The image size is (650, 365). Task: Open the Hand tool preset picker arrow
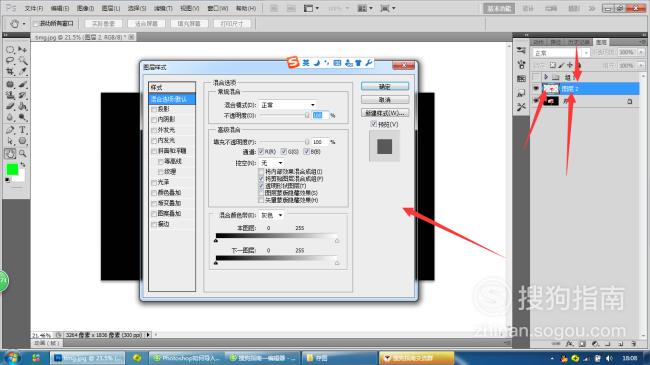pos(24,24)
